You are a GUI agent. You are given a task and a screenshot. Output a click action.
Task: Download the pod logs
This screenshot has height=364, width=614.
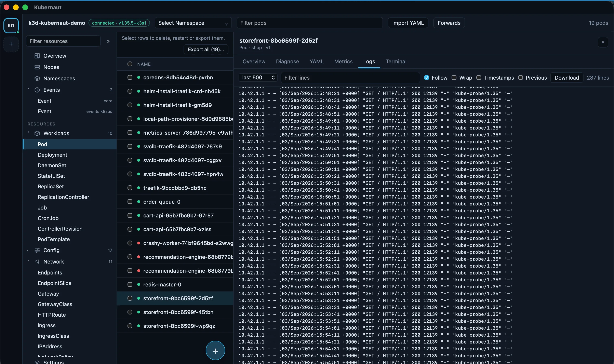(x=566, y=78)
